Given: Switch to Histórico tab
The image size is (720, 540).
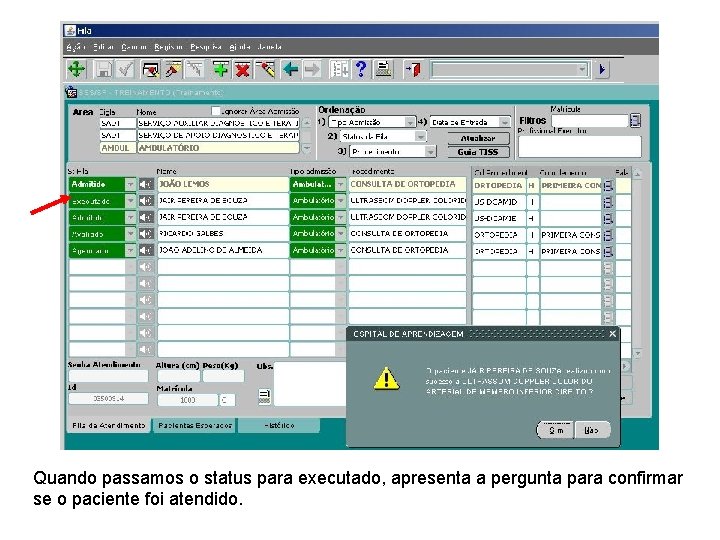Looking at the screenshot, I should 279,426.
